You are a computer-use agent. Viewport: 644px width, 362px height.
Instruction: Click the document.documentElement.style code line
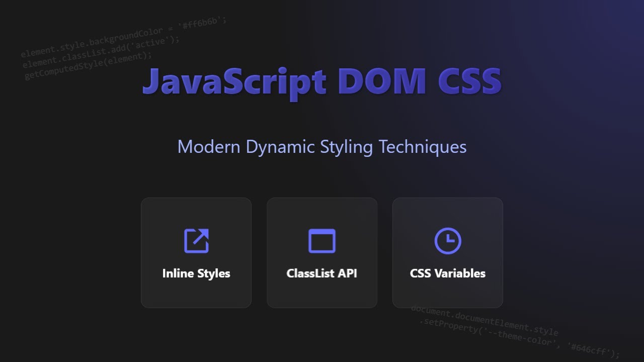coord(485,320)
